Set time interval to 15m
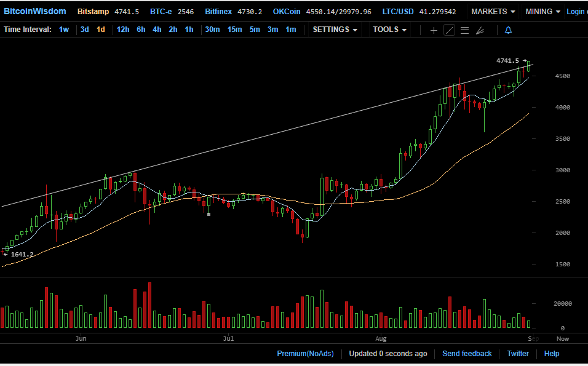 tap(234, 30)
